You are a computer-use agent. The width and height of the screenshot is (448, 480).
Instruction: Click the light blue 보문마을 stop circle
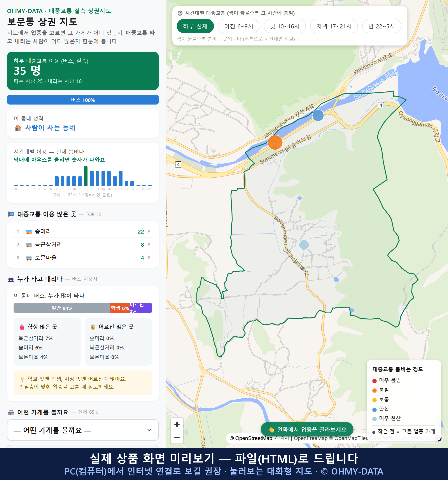pos(304,245)
